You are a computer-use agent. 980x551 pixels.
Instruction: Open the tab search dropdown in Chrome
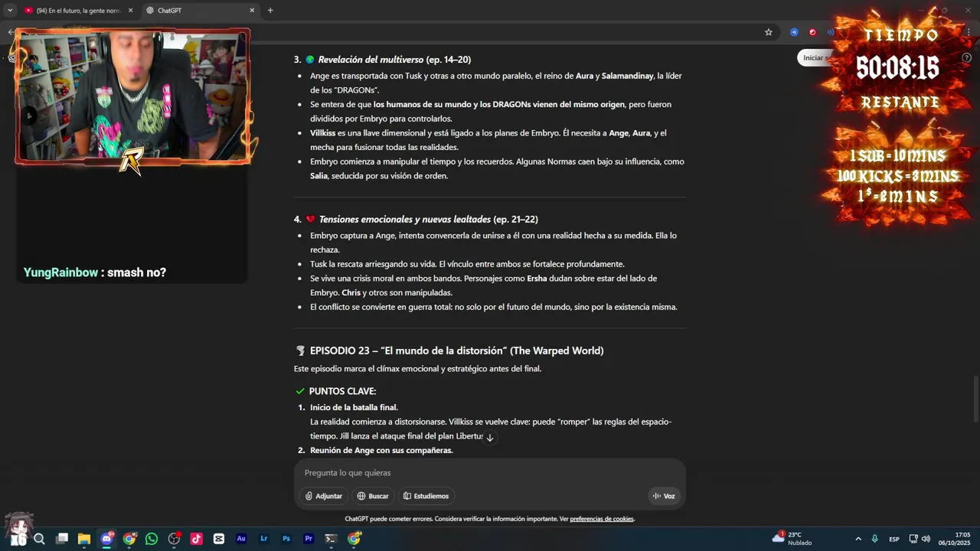[x=10, y=10]
